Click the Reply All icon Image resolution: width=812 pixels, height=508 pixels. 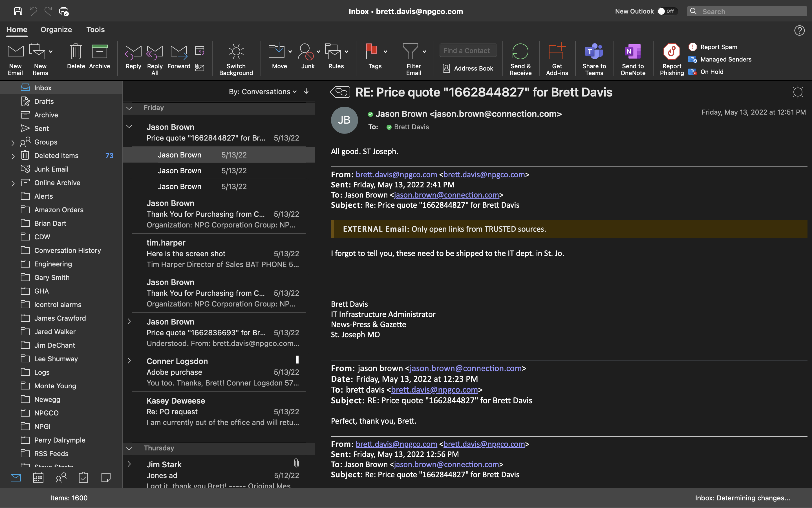pyautogui.click(x=155, y=52)
